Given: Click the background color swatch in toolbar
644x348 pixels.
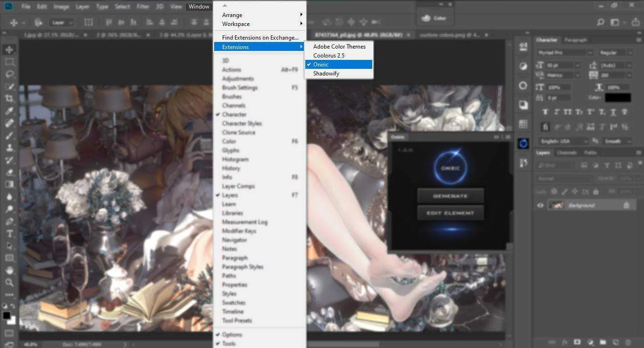Looking at the screenshot, I should click(x=11, y=320).
